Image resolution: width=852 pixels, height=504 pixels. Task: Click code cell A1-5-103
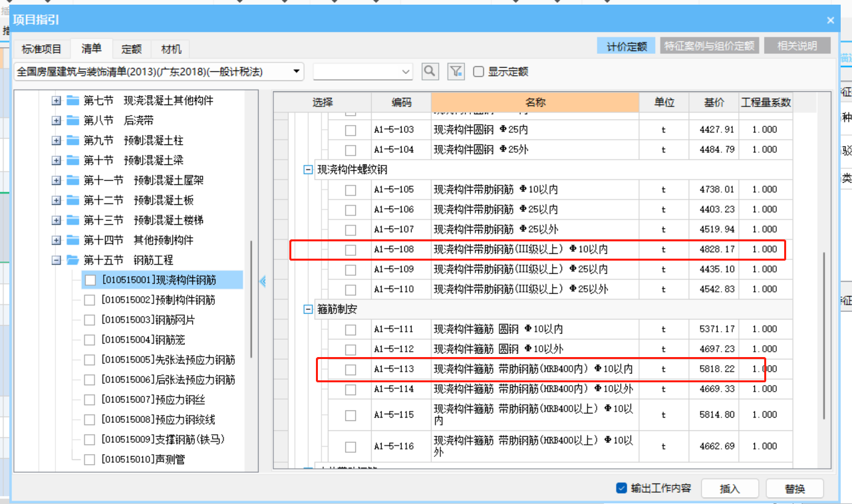tap(401, 130)
